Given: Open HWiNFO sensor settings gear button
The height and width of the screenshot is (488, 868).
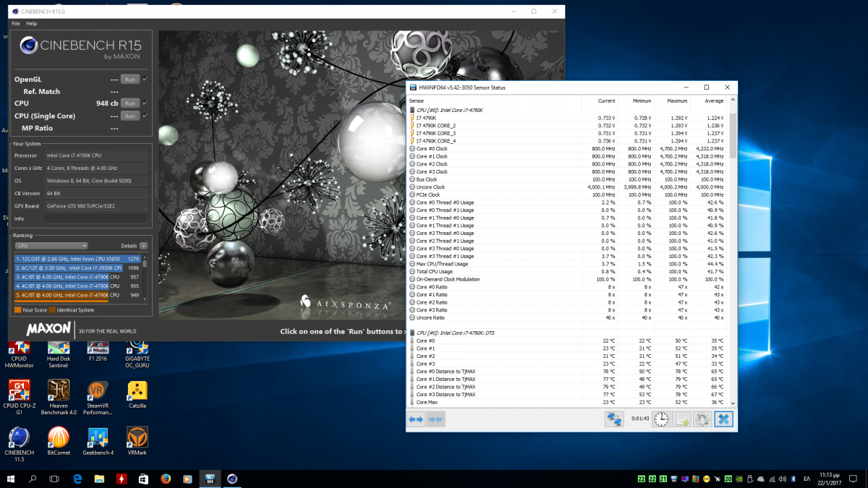Looking at the screenshot, I should [702, 419].
